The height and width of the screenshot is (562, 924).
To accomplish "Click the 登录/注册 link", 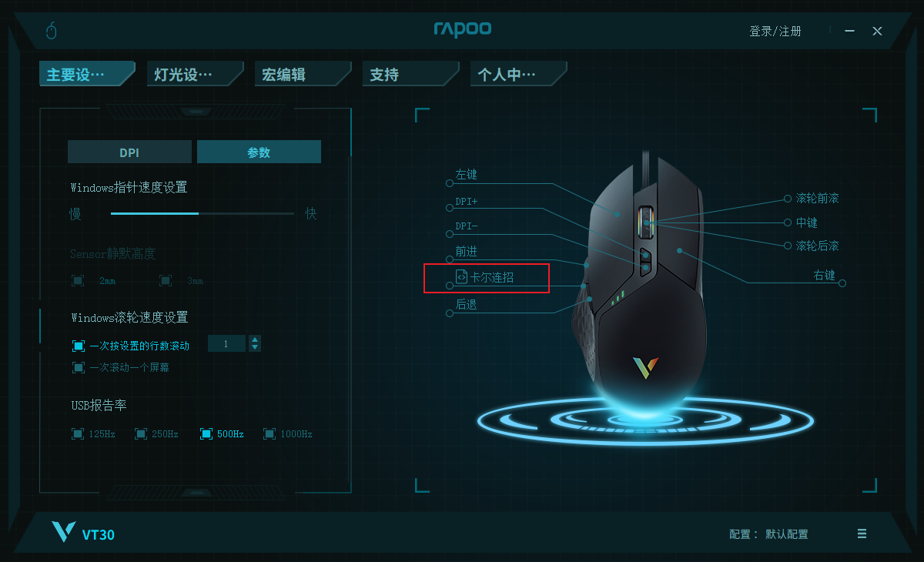I will 775,31.
